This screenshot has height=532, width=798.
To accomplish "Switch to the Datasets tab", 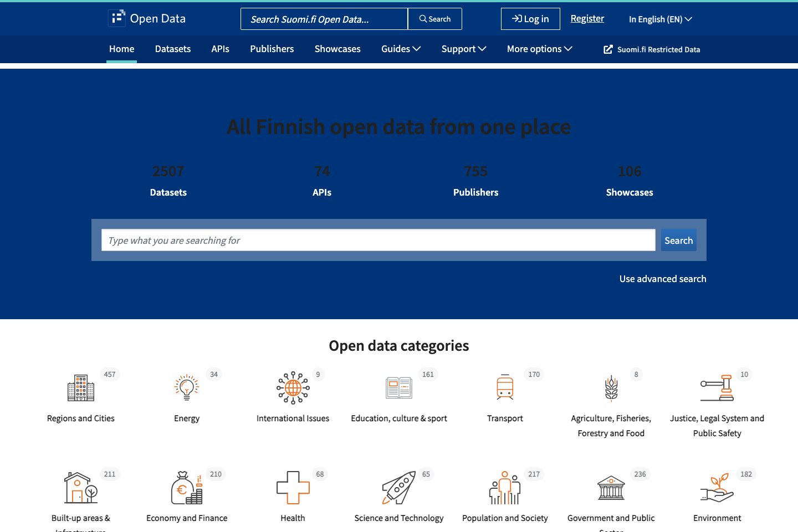I will click(x=172, y=49).
